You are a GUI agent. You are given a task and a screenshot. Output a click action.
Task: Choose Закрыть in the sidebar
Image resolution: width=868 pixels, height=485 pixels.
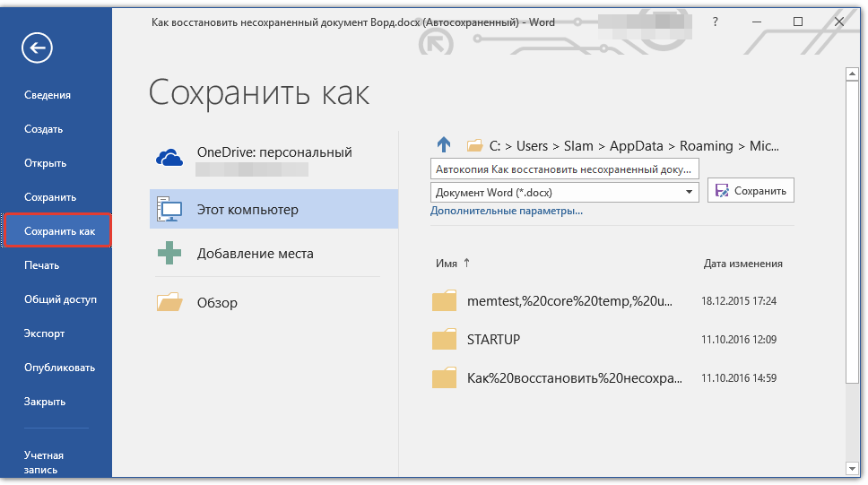coord(45,402)
